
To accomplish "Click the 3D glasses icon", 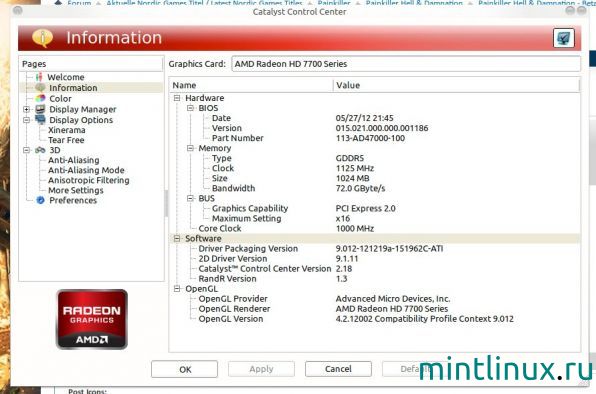I will coord(40,150).
